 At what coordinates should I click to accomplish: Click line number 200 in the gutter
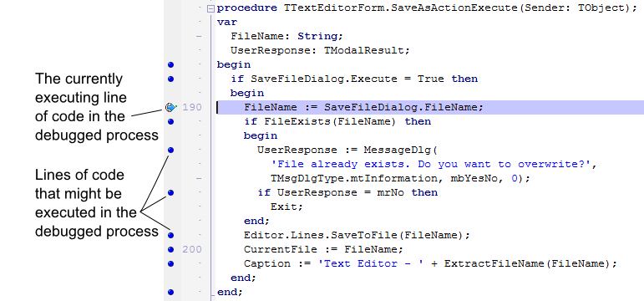coord(192,249)
